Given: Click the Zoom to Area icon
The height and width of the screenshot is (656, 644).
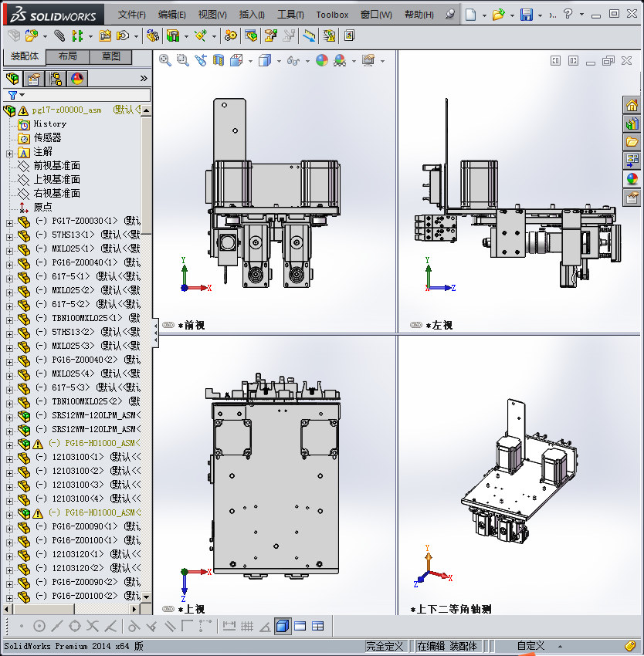Looking at the screenshot, I should tap(183, 60).
